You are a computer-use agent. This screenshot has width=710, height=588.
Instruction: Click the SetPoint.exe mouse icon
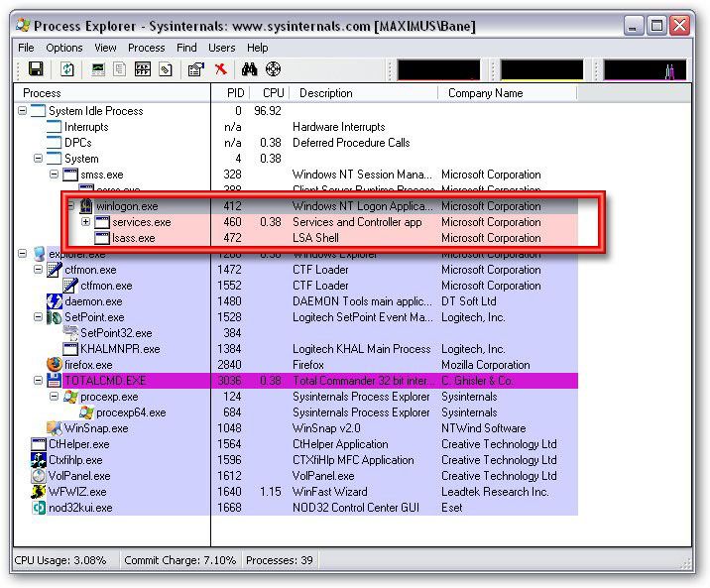pyautogui.click(x=55, y=317)
